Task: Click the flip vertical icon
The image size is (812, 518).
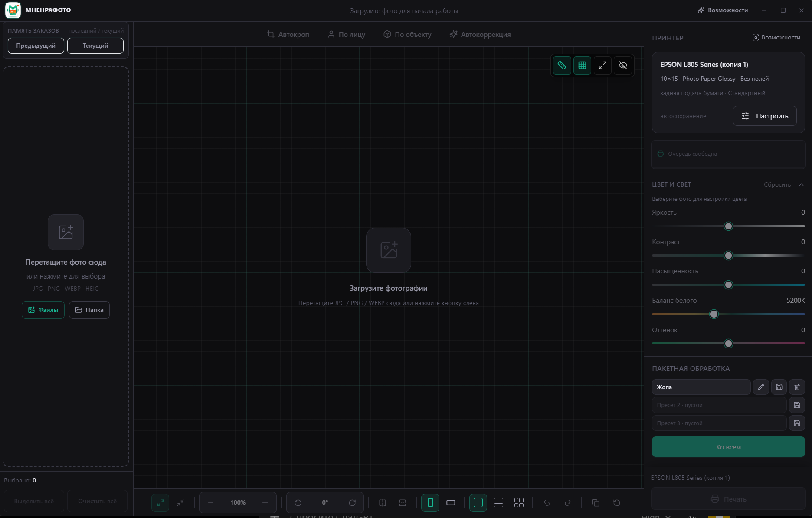Action: 403,503
